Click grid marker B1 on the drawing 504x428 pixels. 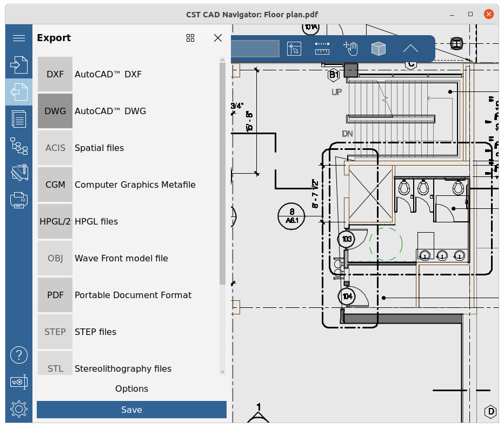[x=333, y=75]
